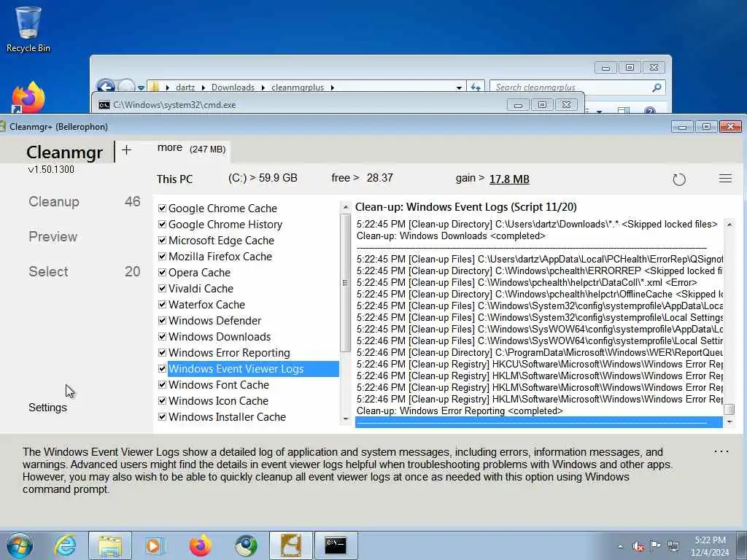Open Firefox from the taskbar
Screen dimensions: 747x560
coord(200,545)
